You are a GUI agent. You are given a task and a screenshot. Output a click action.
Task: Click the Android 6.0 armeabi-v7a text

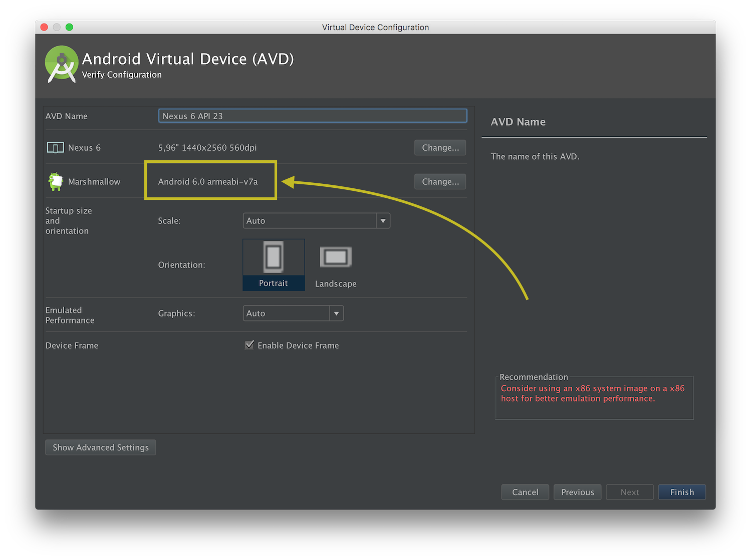208,182
